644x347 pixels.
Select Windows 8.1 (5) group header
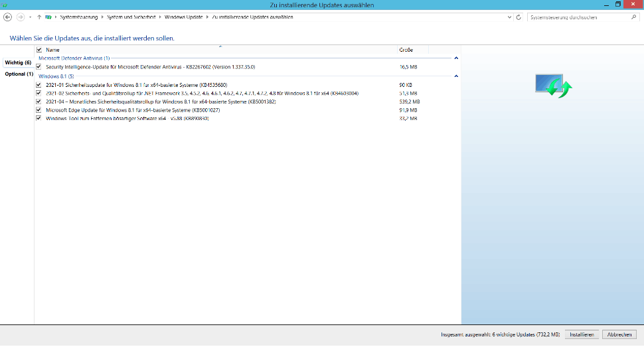pyautogui.click(x=56, y=76)
